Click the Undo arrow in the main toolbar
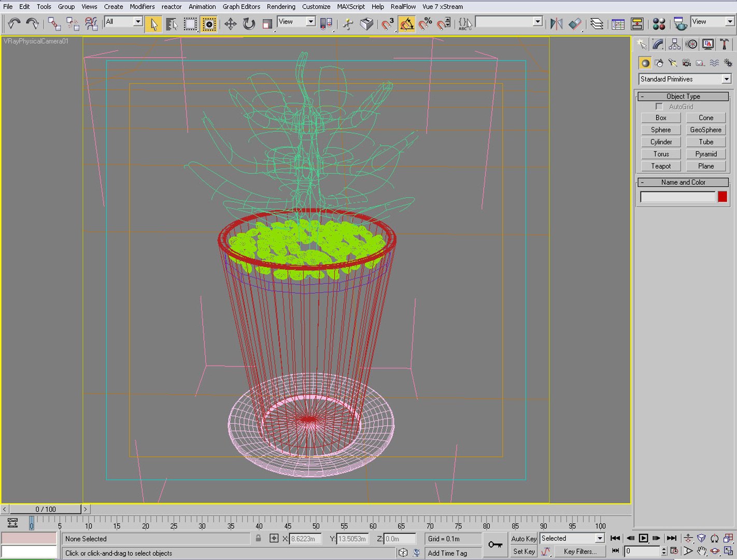Viewport: 737px width, 560px height. click(x=14, y=23)
